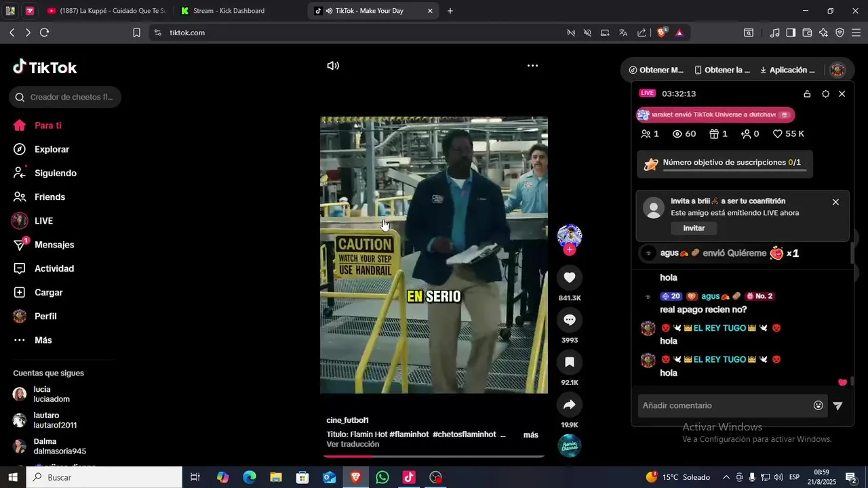Reload the tiktok.com page
The width and height of the screenshot is (868, 488).
pyautogui.click(x=45, y=33)
